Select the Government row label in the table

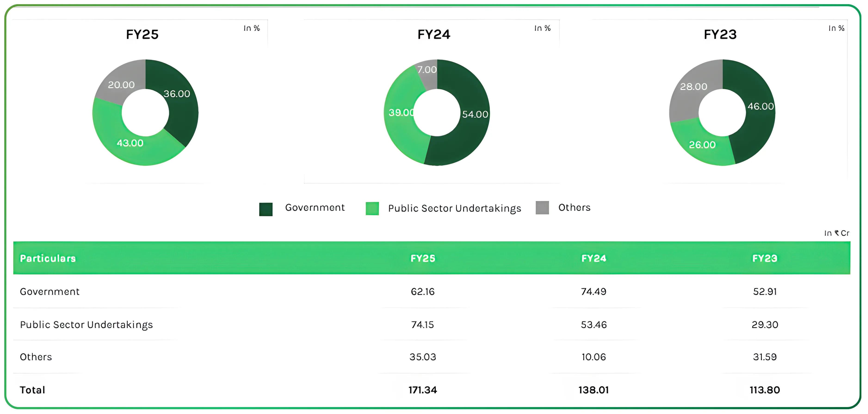pyautogui.click(x=49, y=291)
